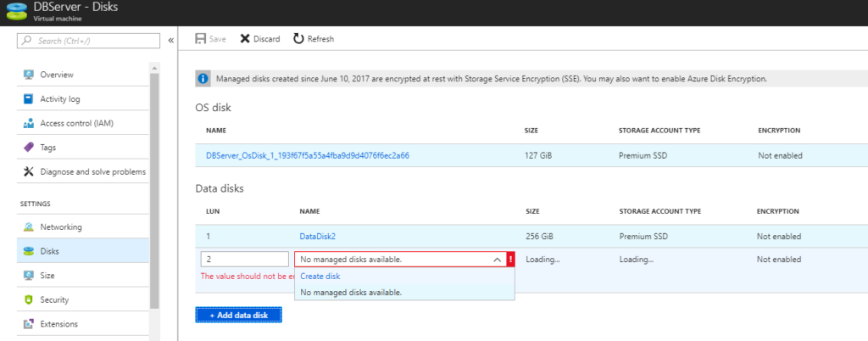Click the Data disks ENCRYPTION column header
Screen dimensions: 868x341
click(778, 211)
